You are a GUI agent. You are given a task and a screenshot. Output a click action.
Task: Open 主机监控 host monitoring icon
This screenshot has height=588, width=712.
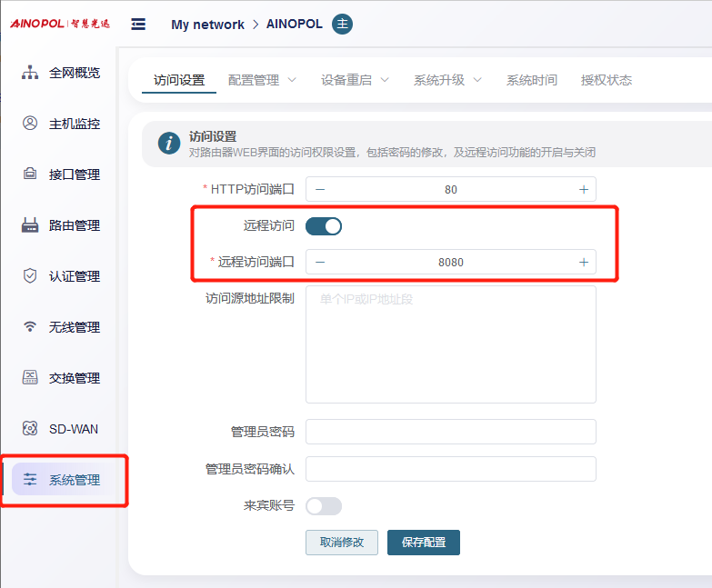coord(30,124)
